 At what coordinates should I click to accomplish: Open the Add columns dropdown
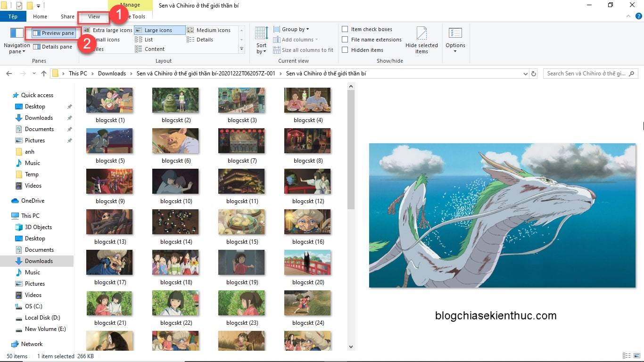[296, 40]
